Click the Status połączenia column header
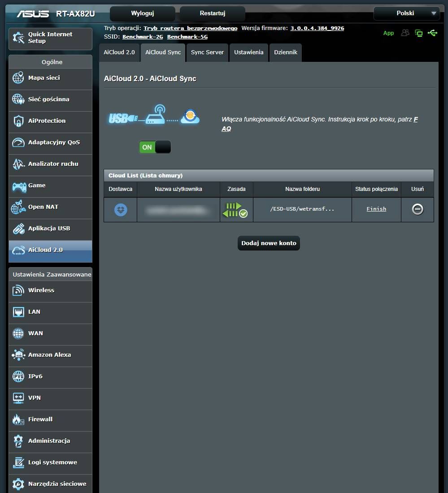 [376, 189]
